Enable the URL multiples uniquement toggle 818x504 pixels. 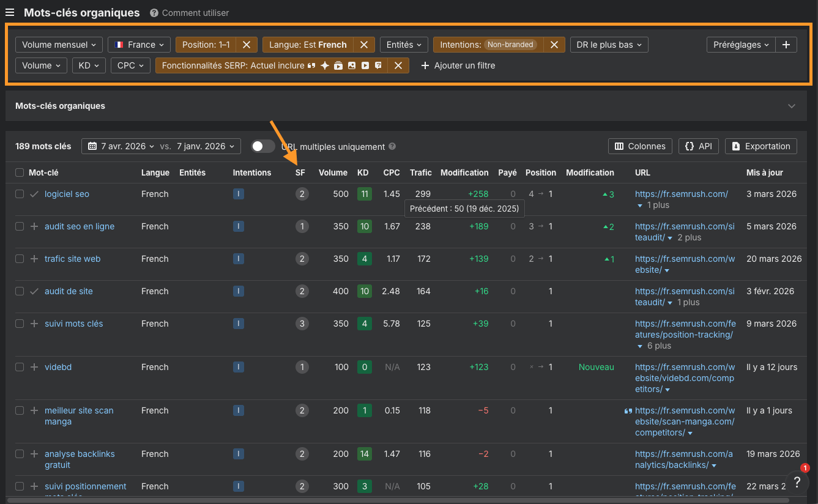(262, 146)
